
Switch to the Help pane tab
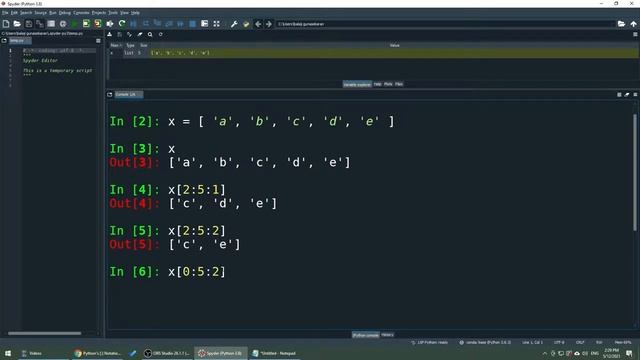[x=378, y=84]
